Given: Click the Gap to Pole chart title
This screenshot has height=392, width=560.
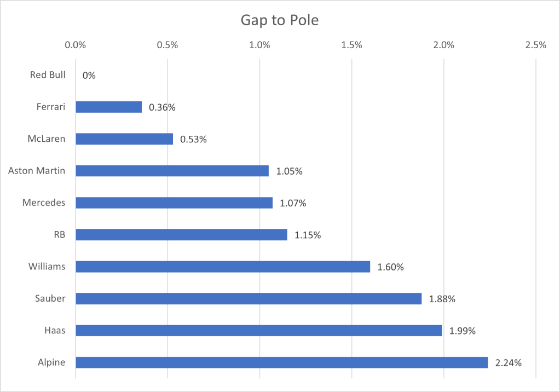Looking at the screenshot, I should pos(280,21).
